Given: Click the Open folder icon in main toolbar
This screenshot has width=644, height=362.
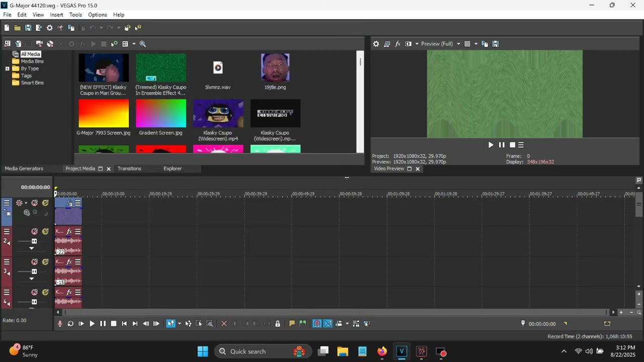Looking at the screenshot, I should coord(17,28).
